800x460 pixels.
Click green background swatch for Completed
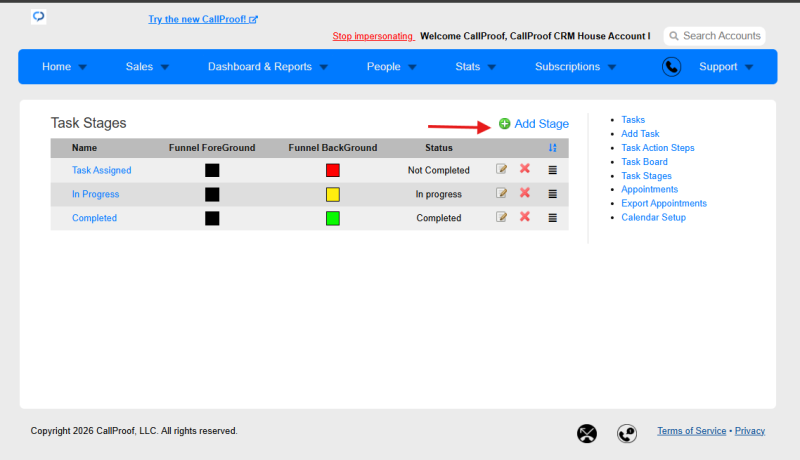[x=333, y=218]
